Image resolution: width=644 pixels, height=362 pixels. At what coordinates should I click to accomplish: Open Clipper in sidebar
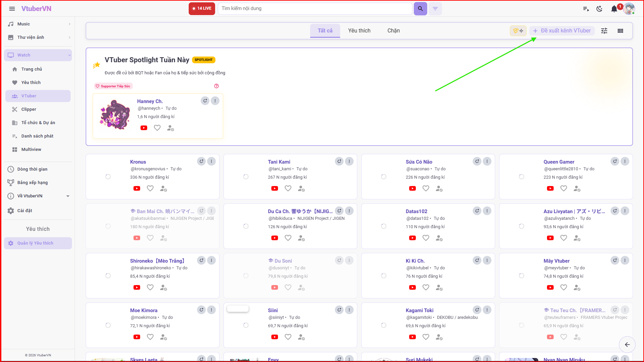pyautogui.click(x=38, y=109)
